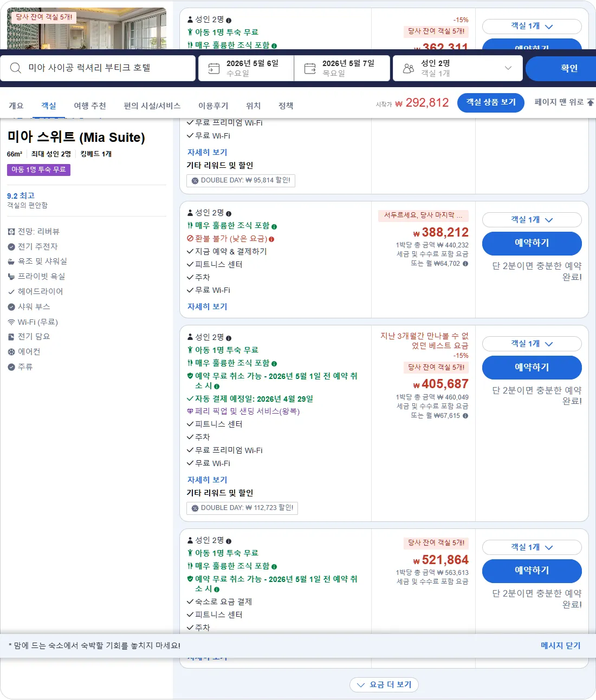Click the bathtub and shower icon
Image resolution: width=596 pixels, height=700 pixels.
tap(11, 261)
